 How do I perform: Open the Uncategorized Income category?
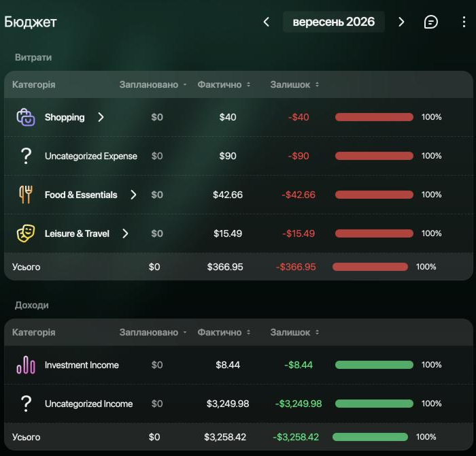(88, 404)
